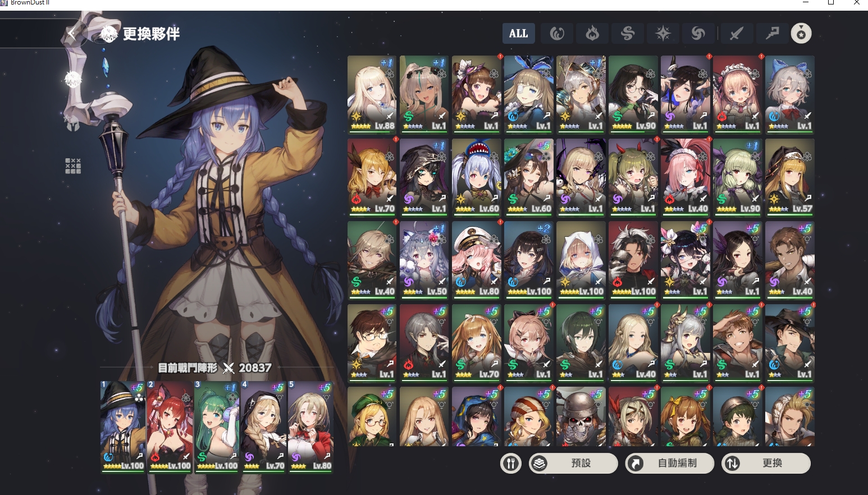The height and width of the screenshot is (495, 868).
Task: Select formation slot 3 green-haired character
Action: [x=217, y=427]
